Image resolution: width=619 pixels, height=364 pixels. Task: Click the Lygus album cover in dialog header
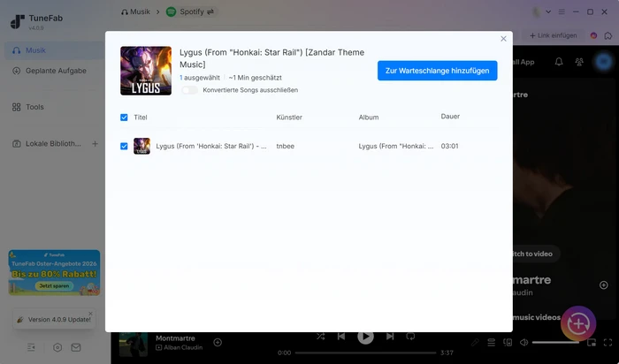[146, 71]
